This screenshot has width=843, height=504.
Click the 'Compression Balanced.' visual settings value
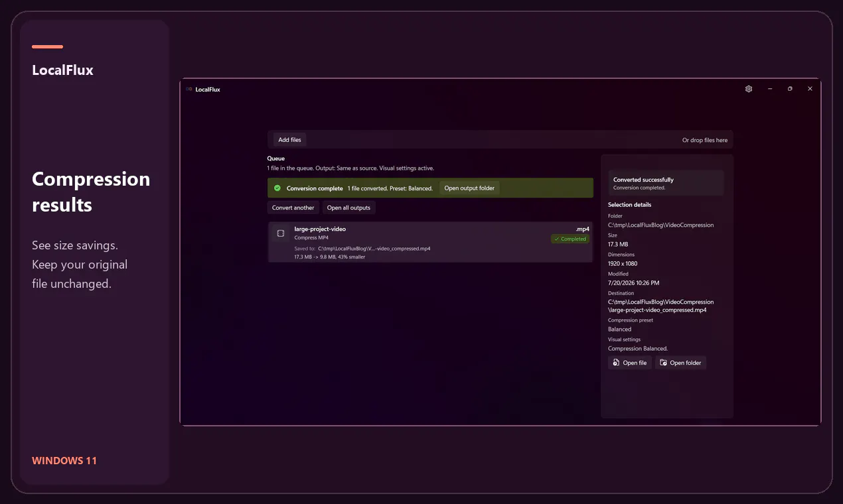pyautogui.click(x=638, y=348)
